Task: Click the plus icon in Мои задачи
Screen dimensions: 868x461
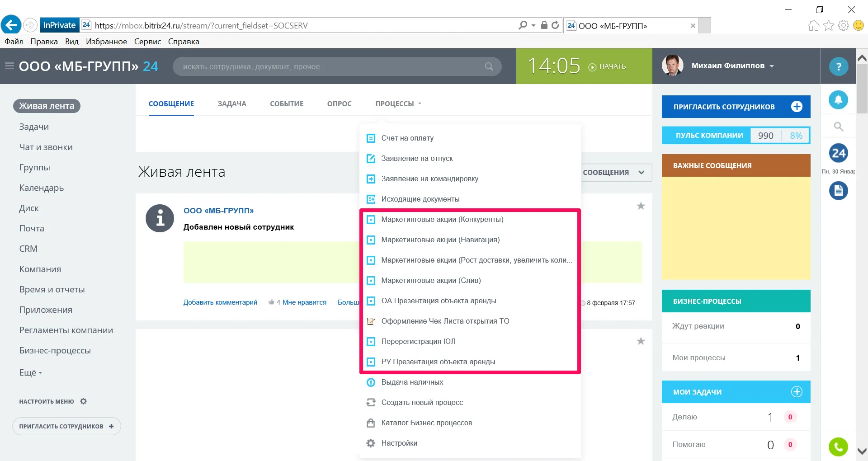Action: (797, 392)
